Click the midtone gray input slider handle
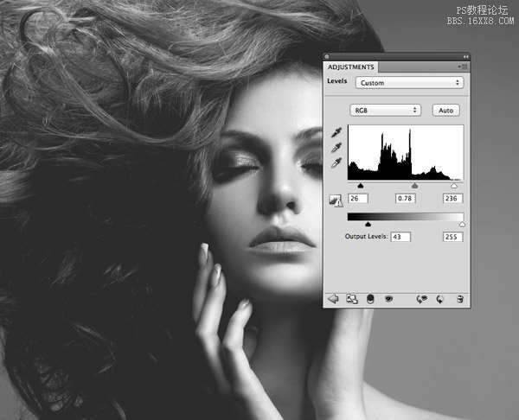This screenshot has width=519, height=420. click(414, 185)
